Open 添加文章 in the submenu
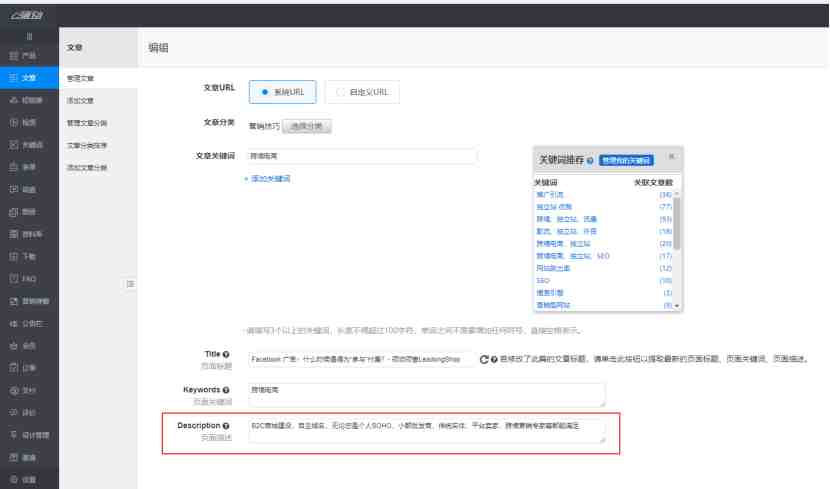This screenshot has width=830, height=489. [x=80, y=101]
